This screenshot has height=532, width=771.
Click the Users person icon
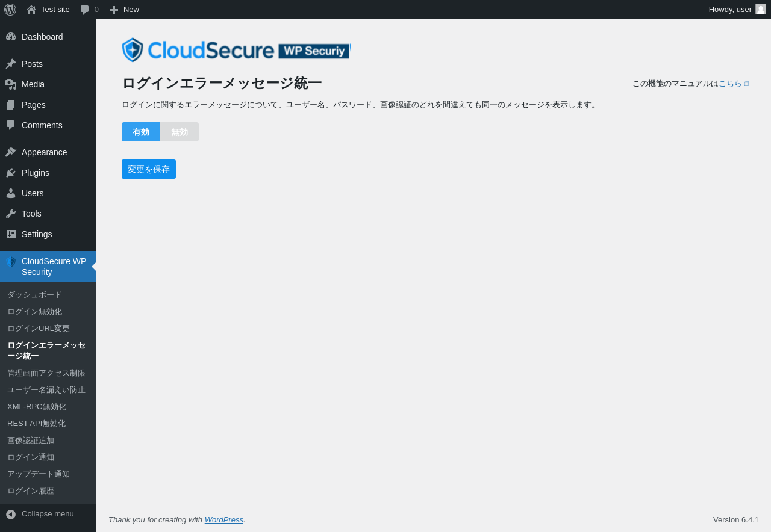[11, 193]
